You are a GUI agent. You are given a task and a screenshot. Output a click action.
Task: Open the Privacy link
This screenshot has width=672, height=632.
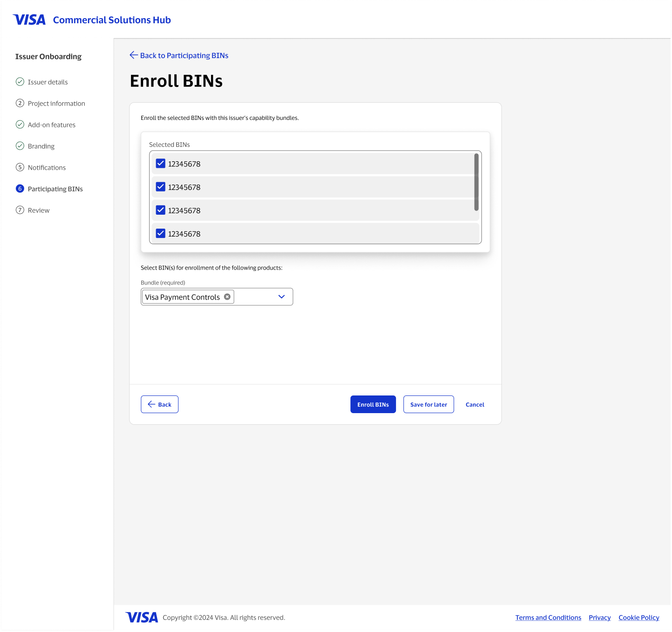point(600,618)
